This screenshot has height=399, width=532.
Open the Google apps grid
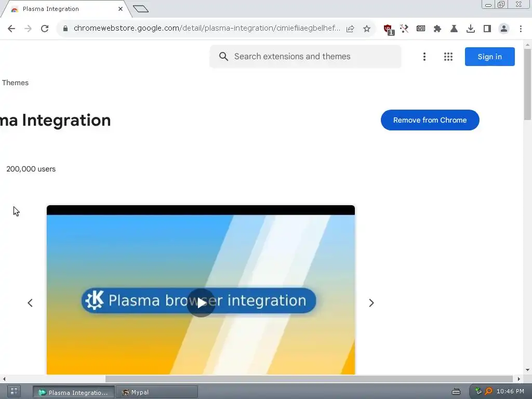[448, 57]
